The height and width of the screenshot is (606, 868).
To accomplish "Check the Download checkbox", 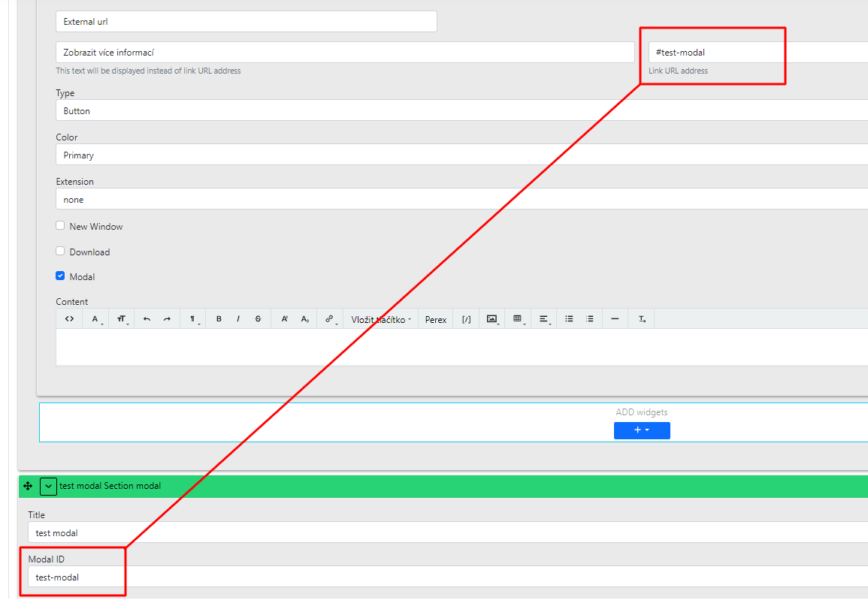I will (60, 252).
